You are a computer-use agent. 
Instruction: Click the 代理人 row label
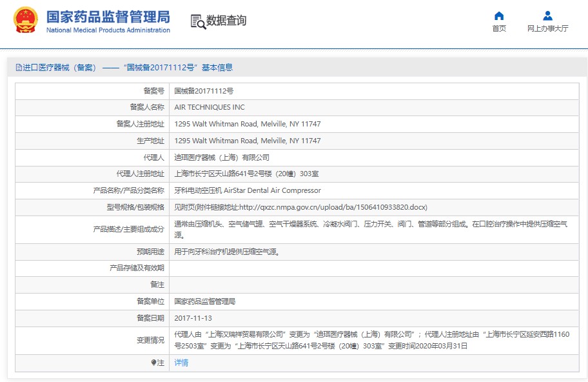(153, 157)
